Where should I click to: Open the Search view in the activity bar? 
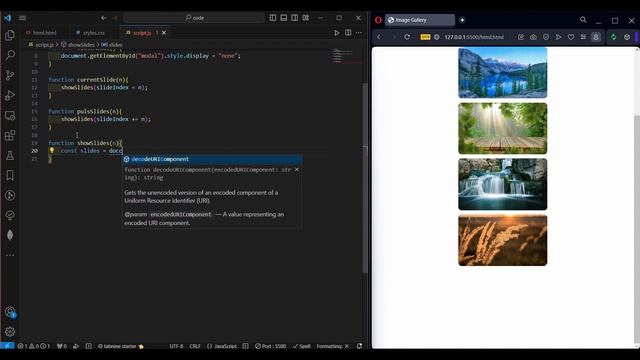(x=10, y=55)
